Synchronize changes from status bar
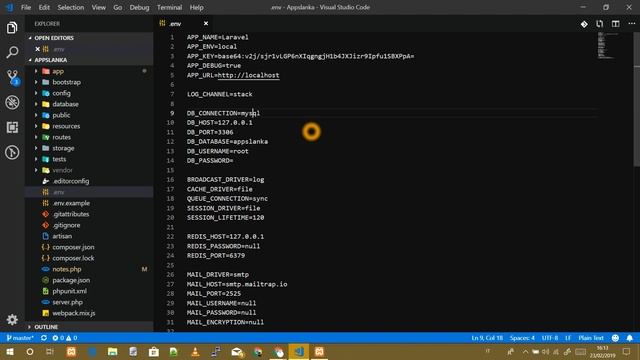Image resolution: width=640 pixels, height=360 pixels. click(x=44, y=338)
